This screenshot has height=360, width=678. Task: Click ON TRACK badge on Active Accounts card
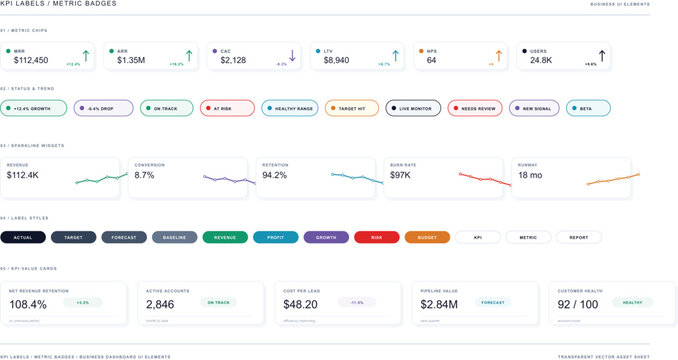click(x=219, y=302)
